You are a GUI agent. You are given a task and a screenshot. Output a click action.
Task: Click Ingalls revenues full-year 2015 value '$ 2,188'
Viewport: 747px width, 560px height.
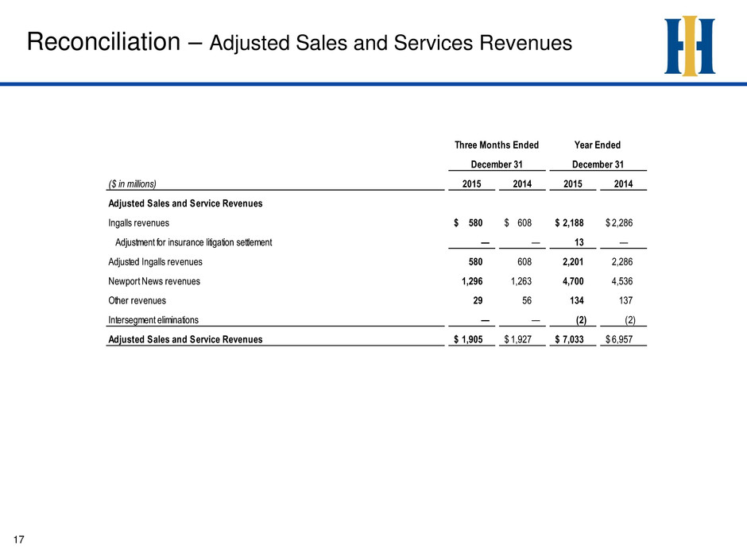[x=569, y=223]
